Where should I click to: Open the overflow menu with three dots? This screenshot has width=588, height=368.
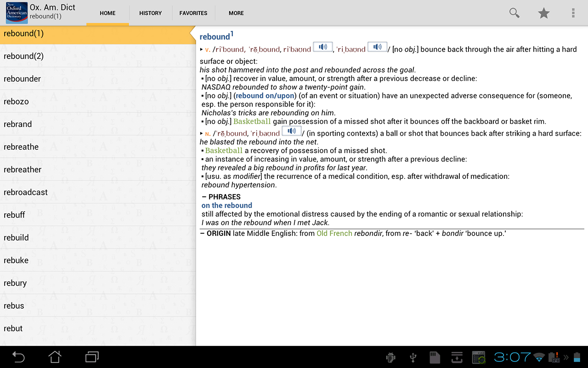click(x=572, y=13)
